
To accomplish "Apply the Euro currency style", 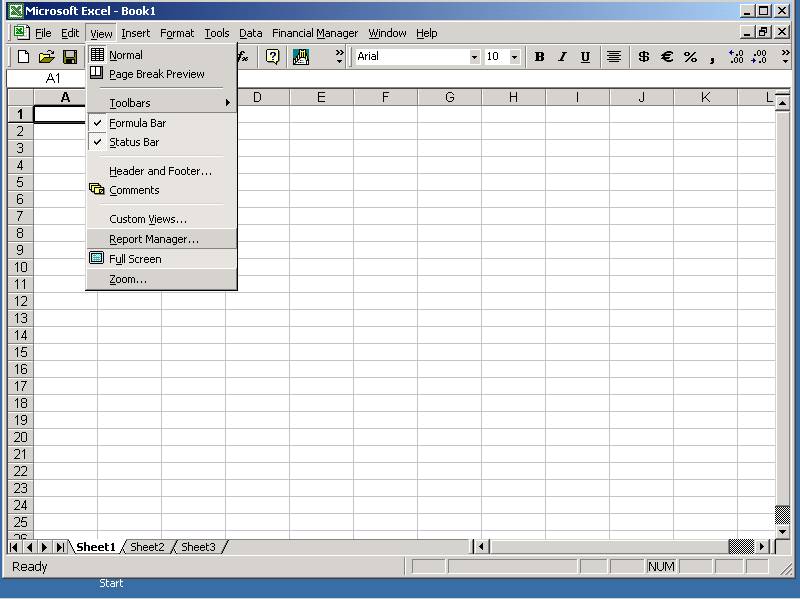I will [667, 57].
